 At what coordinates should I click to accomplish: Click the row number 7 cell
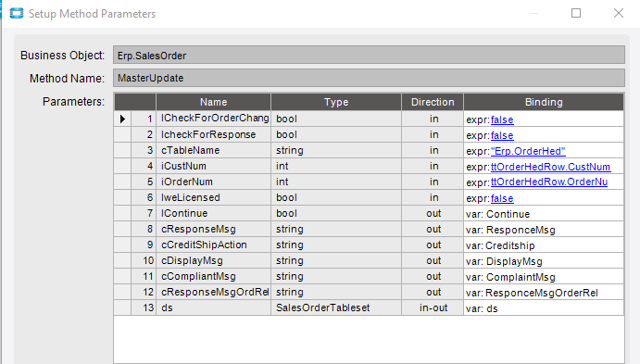[144, 213]
